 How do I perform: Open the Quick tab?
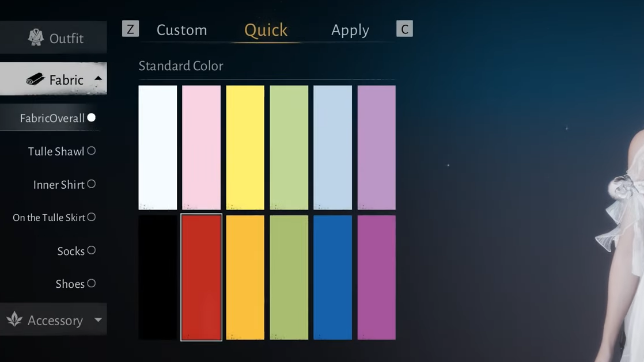266,30
